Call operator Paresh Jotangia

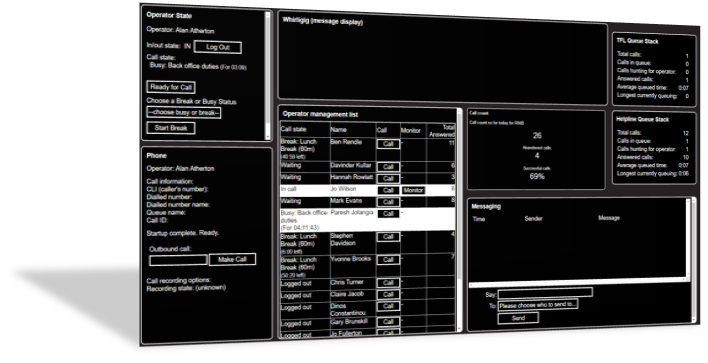point(388,214)
